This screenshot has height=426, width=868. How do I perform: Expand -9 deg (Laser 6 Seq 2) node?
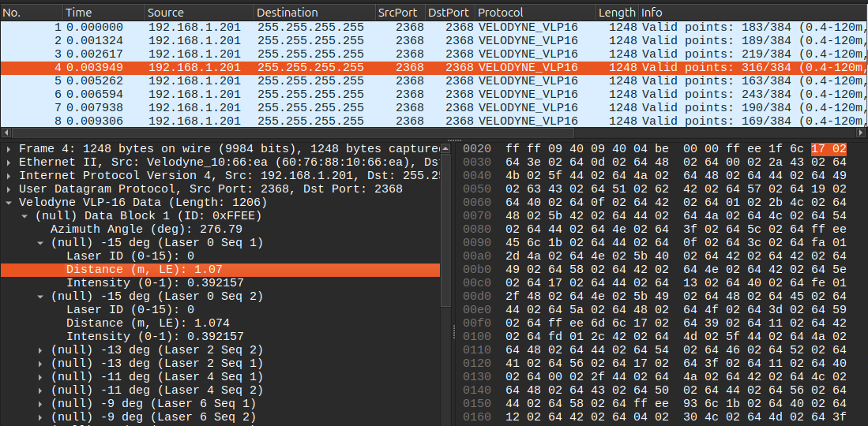40,417
